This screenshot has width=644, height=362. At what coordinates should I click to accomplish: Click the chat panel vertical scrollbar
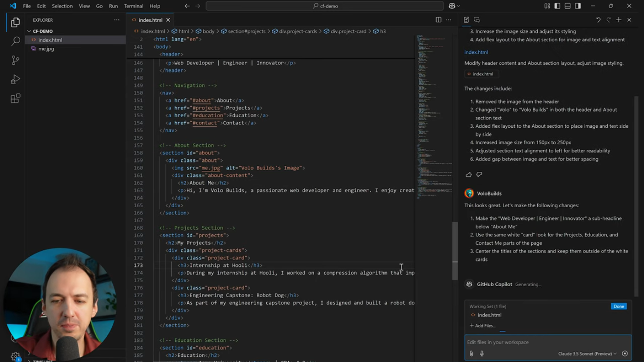pos(637,196)
